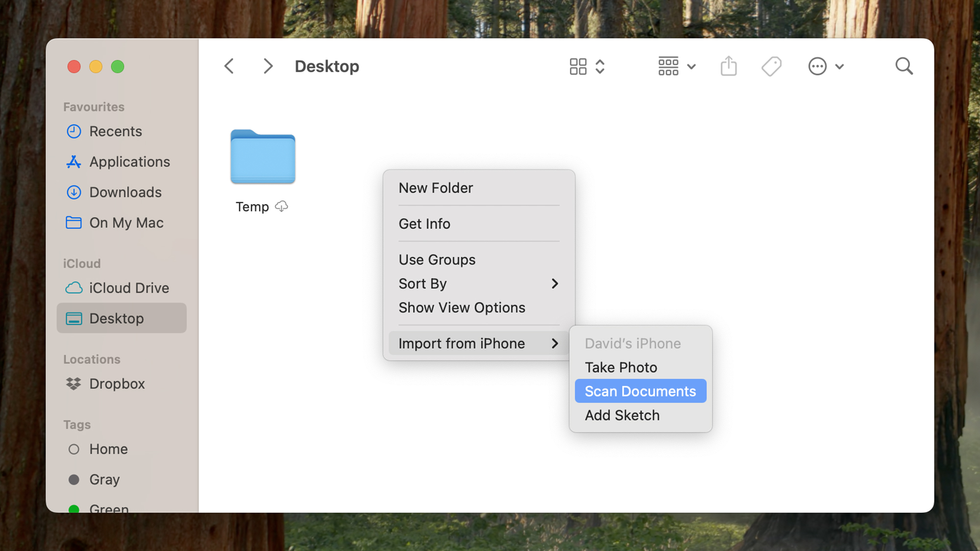The image size is (980, 551).
Task: Choose Take Photo in the Import submenu
Action: coord(620,367)
